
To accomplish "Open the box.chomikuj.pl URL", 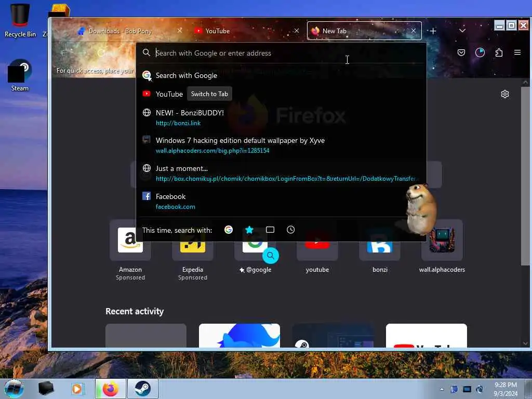I will point(286,179).
